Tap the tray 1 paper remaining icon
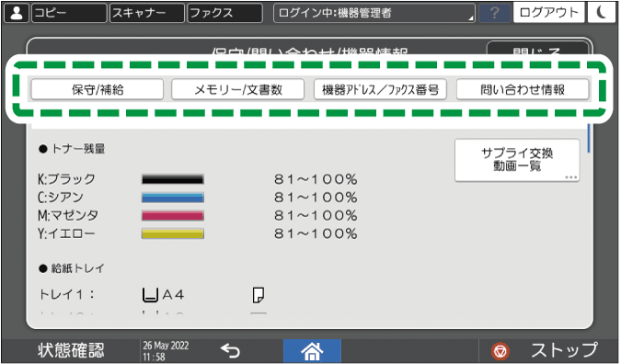621x364 pixels. coord(259,295)
